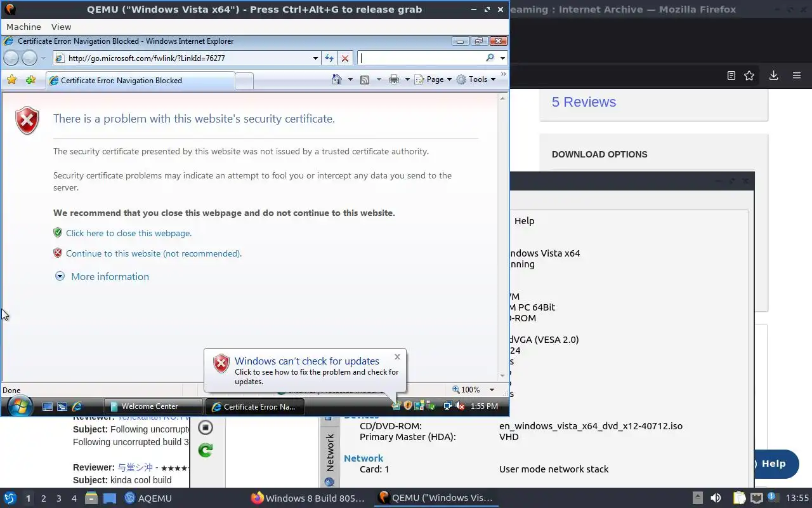Image resolution: width=812 pixels, height=508 pixels.
Task: Click the Vista clock showing 1:55 PM
Action: pyautogui.click(x=484, y=406)
